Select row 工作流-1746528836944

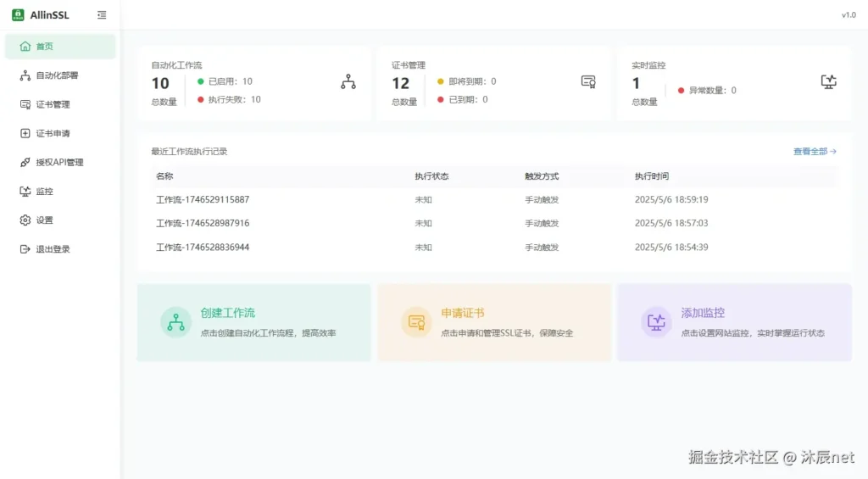tap(494, 248)
